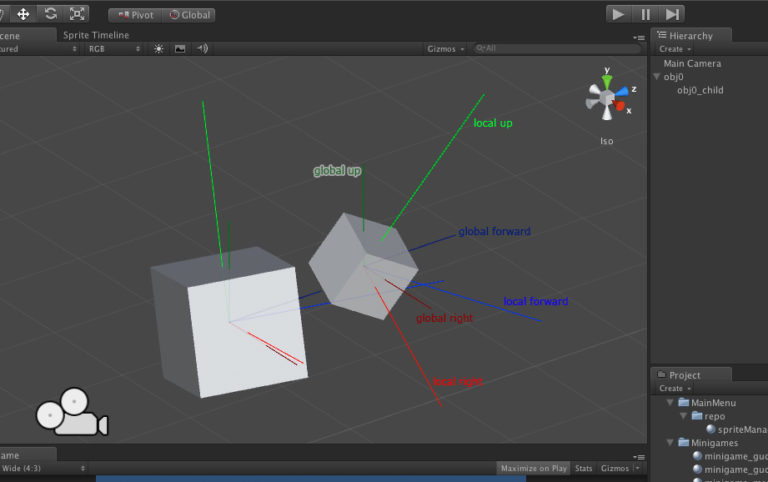Click the Scene search field

pyautogui.click(x=556, y=48)
